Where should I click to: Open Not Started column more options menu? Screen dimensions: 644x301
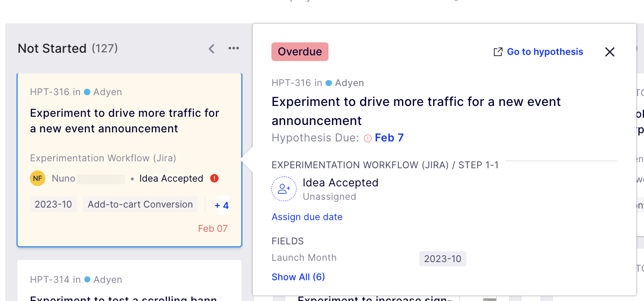[234, 48]
